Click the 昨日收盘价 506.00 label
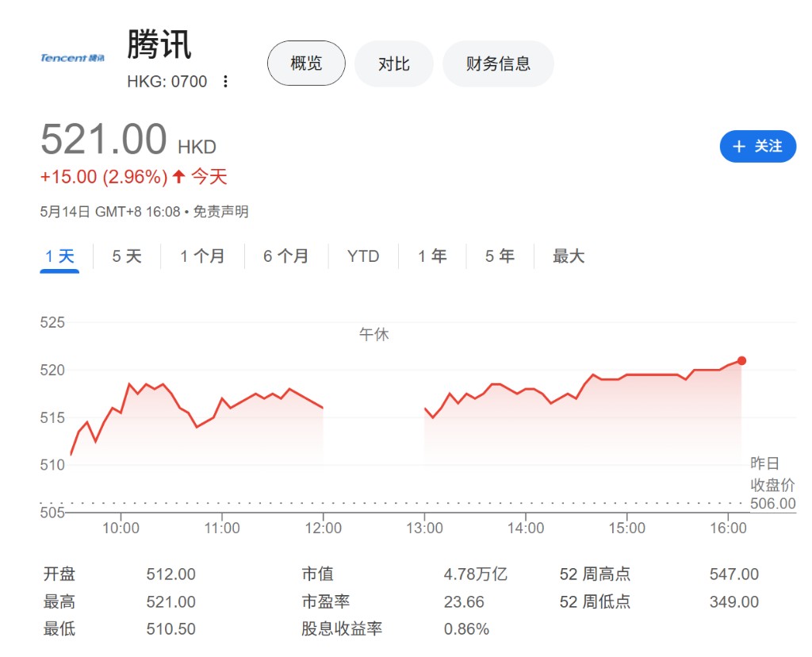Screen dimensions: 812x657 pyautogui.click(x=772, y=484)
